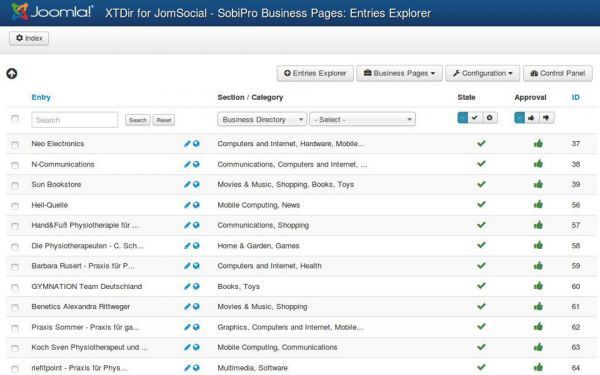Viewport: 600px width, 375px height.
Task: Click the globe icon for N-Communications
Action: (196, 164)
